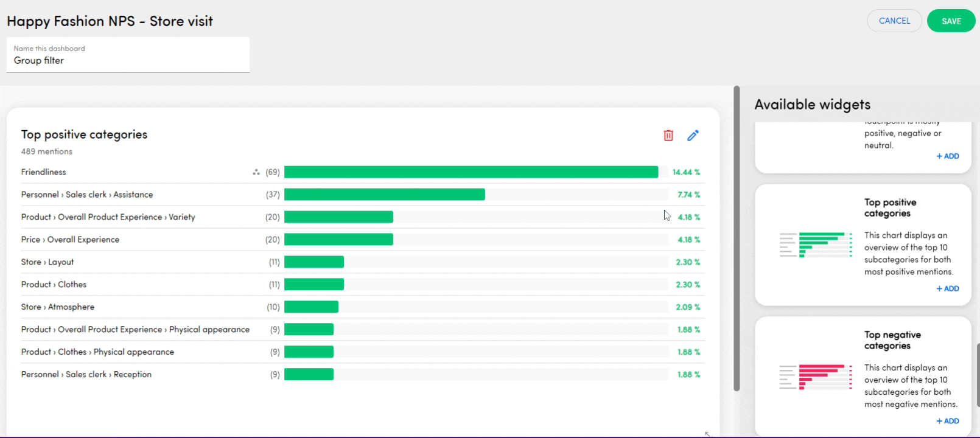Click the Store Atmosphere green bar

pos(311,307)
